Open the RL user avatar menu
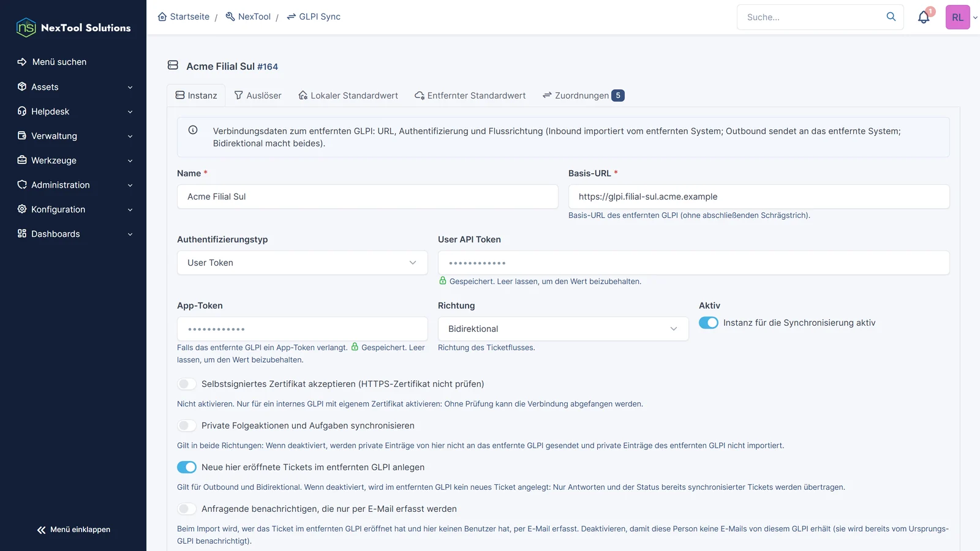Viewport: 980px width, 551px height. click(x=957, y=17)
